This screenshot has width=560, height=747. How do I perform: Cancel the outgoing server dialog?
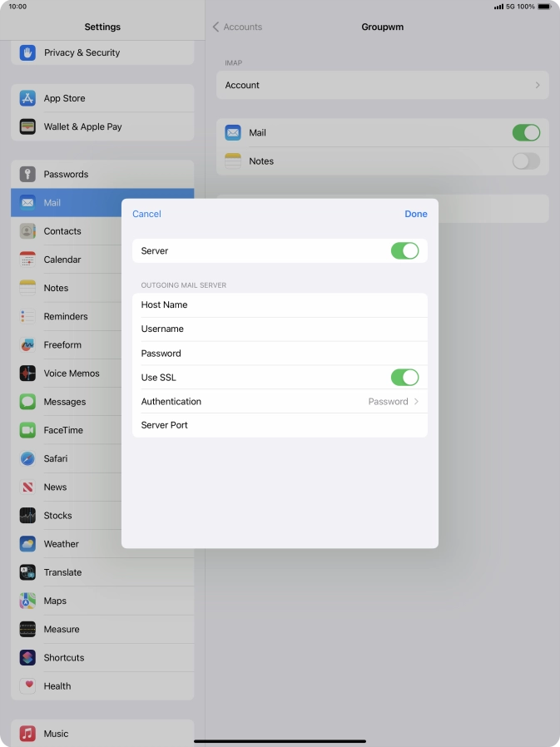(146, 214)
